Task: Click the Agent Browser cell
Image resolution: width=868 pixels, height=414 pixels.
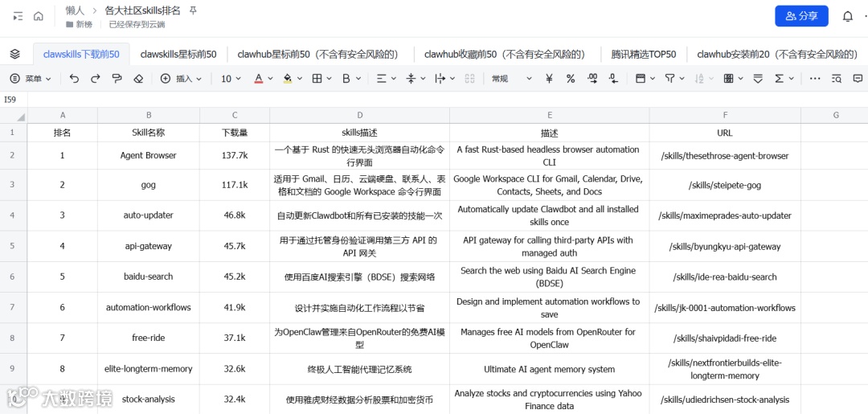Action: coord(149,155)
